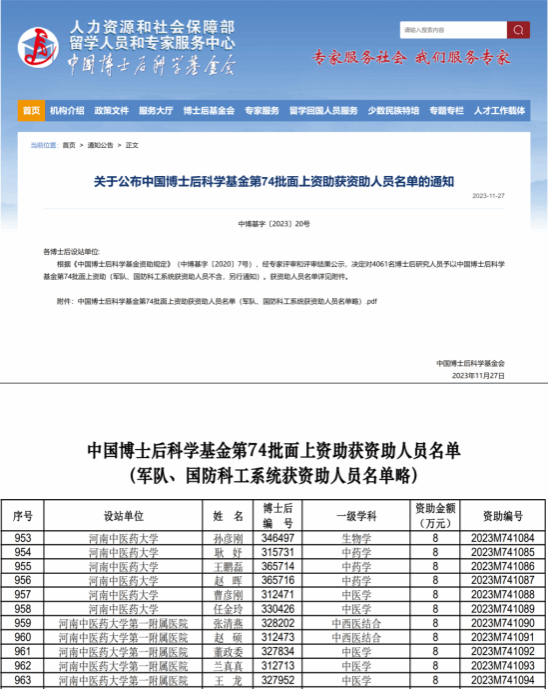Open the 专家服务 menu item

[x=262, y=110]
